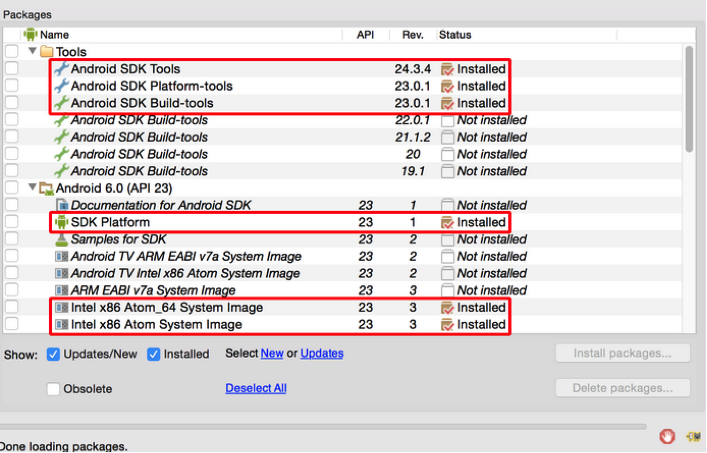Click the Deselect All link
The image size is (707, 453).
[256, 388]
